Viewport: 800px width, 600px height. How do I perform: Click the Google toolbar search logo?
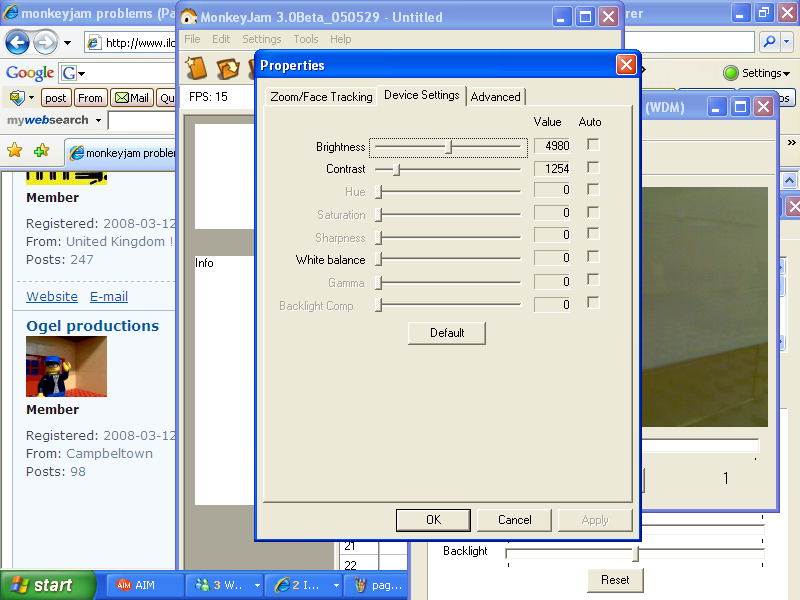[29, 72]
